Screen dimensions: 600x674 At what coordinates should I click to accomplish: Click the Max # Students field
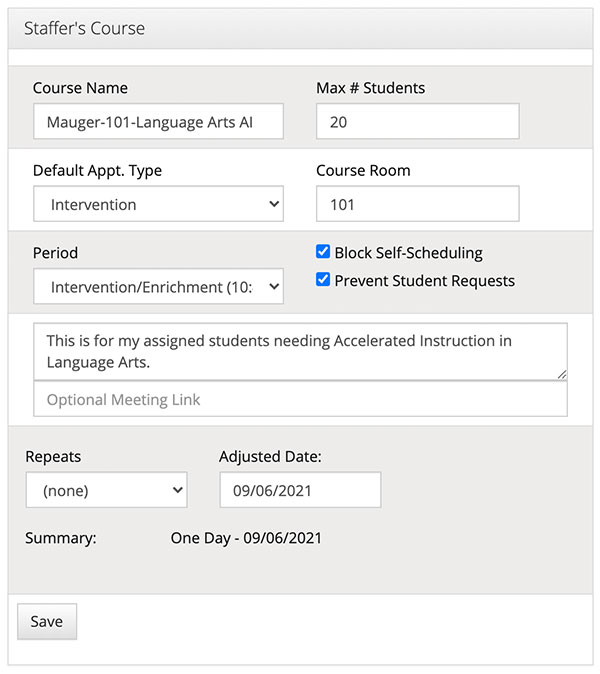click(417, 121)
